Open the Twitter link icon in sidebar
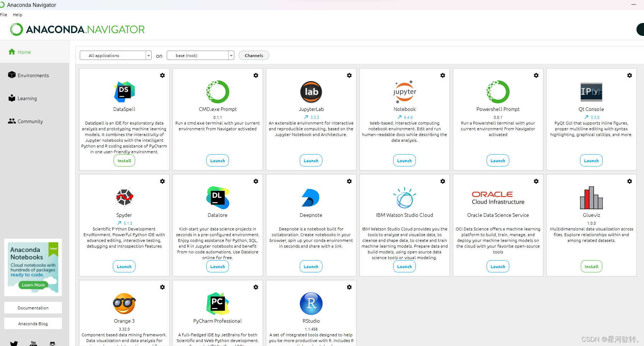 tap(14, 343)
